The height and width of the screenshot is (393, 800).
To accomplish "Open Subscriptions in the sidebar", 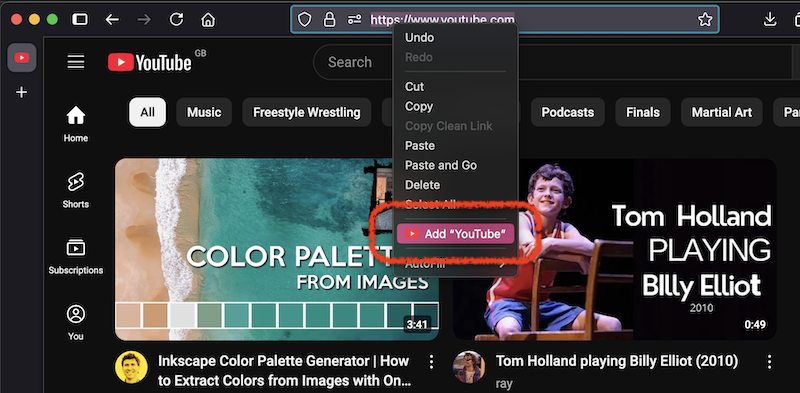I will [76, 256].
